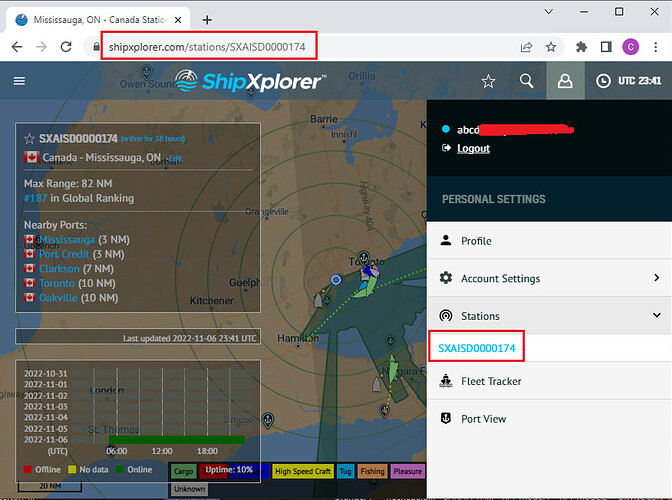Click port anchor marker at Toronto

click(363, 257)
